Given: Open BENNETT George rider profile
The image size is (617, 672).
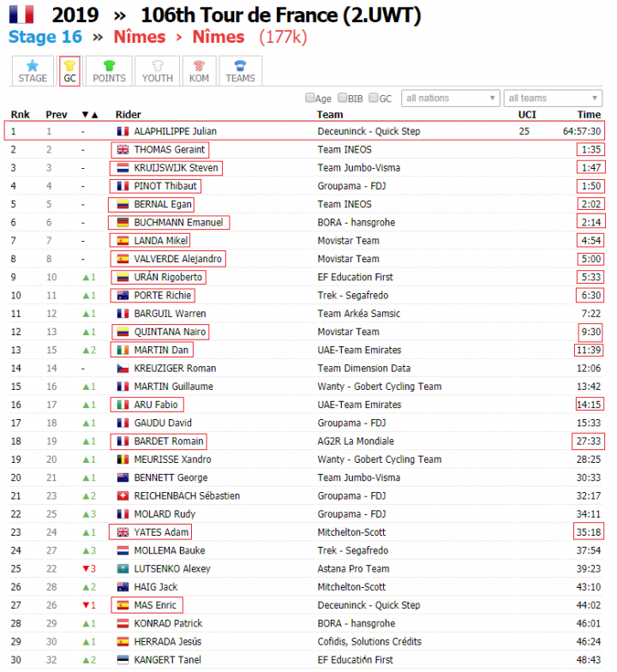Looking at the screenshot, I should pyautogui.click(x=171, y=477).
